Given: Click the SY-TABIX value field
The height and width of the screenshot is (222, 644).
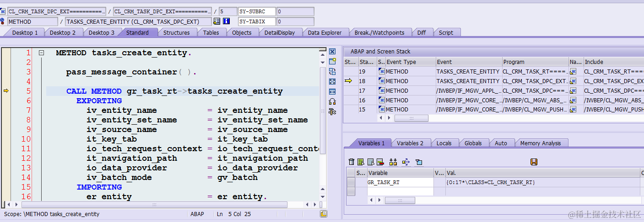Looking at the screenshot, I should (x=295, y=21).
